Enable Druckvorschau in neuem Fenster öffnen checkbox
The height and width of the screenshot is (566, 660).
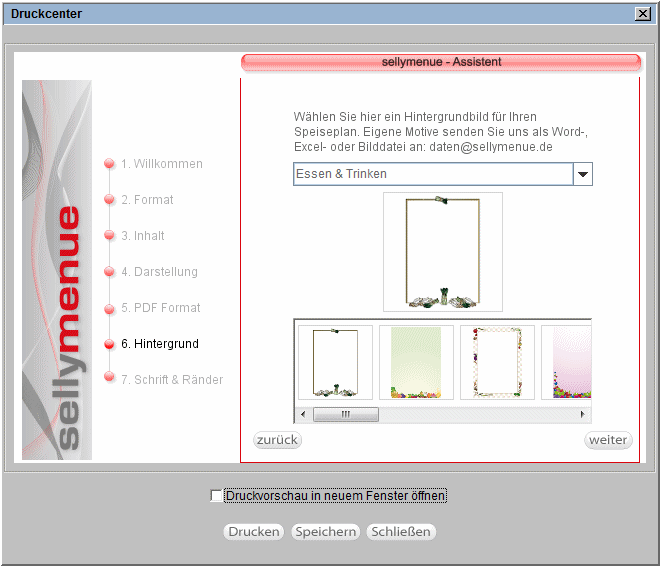click(216, 496)
